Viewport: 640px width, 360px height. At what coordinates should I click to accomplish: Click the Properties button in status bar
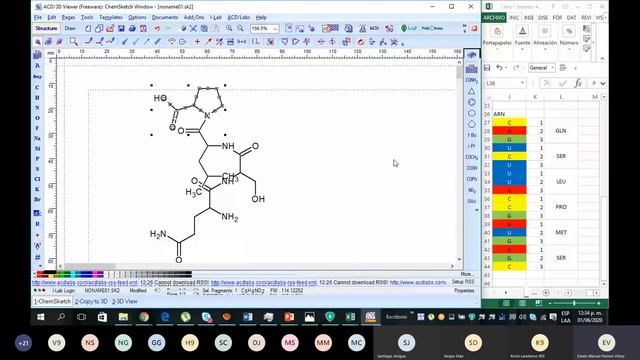(464, 291)
